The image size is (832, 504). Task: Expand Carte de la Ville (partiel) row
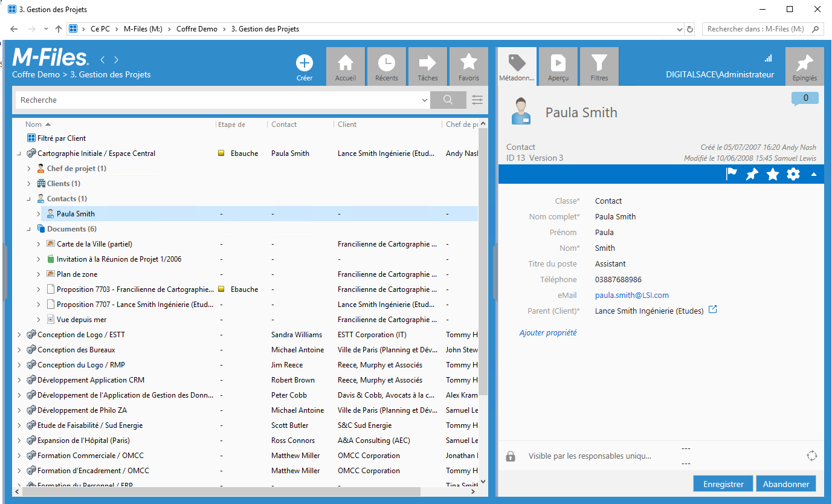coord(38,244)
